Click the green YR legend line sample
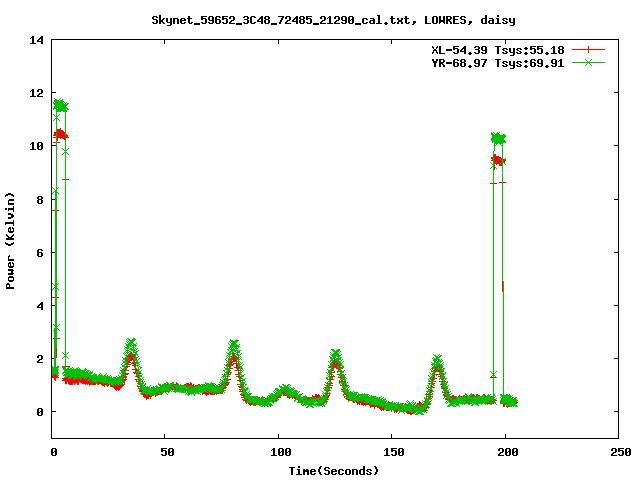Screen dimensions: 640x480 pos(588,62)
